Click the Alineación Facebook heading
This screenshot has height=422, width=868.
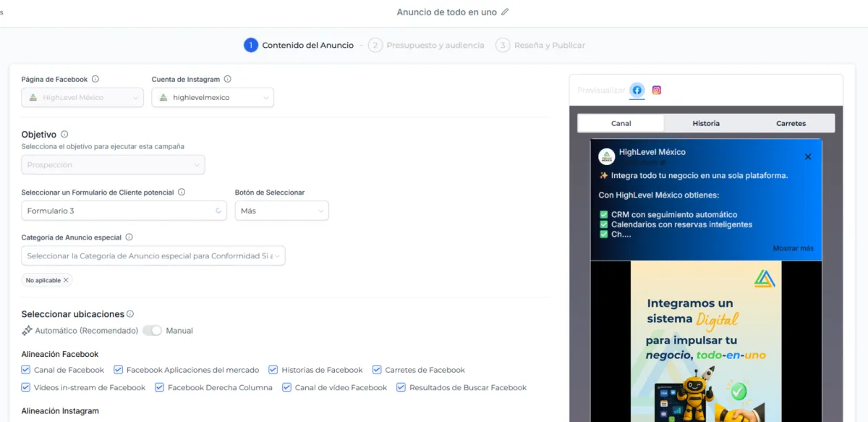[60, 354]
